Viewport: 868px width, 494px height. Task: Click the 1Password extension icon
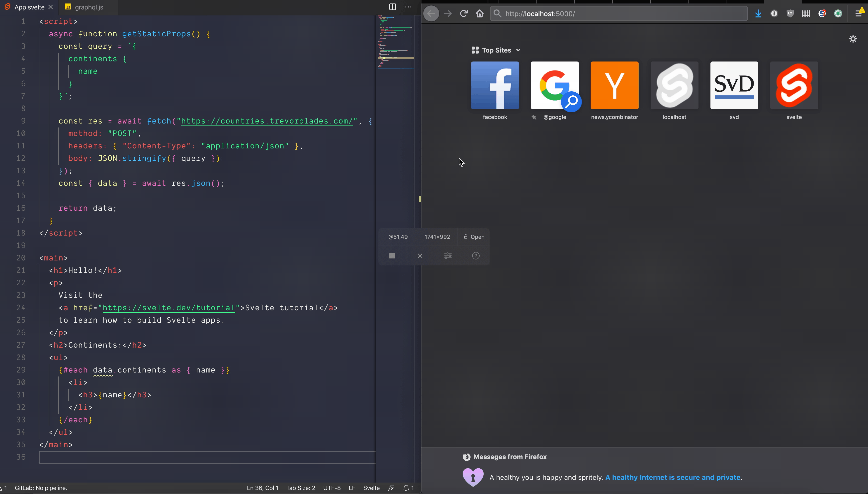point(774,14)
